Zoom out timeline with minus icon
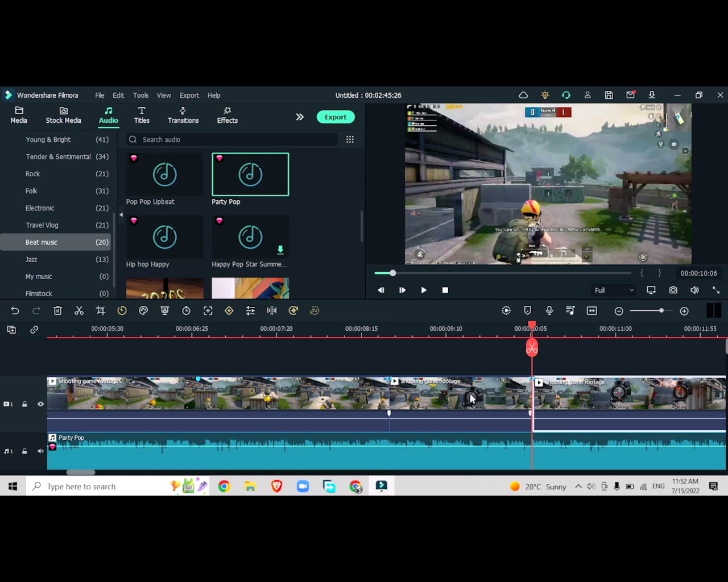Image resolution: width=728 pixels, height=582 pixels. pos(619,311)
